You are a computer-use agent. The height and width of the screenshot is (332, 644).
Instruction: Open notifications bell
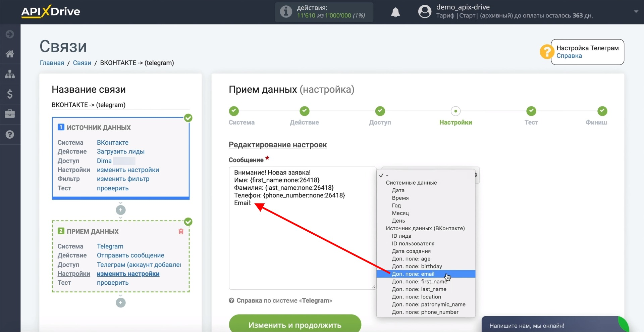click(x=395, y=12)
